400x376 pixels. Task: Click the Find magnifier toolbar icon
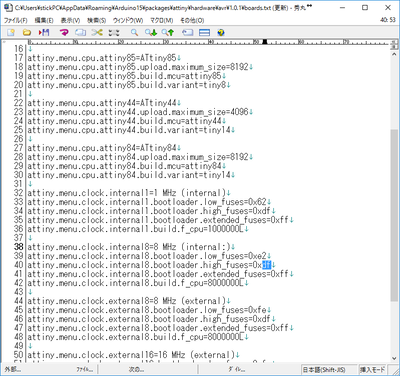tap(134, 32)
